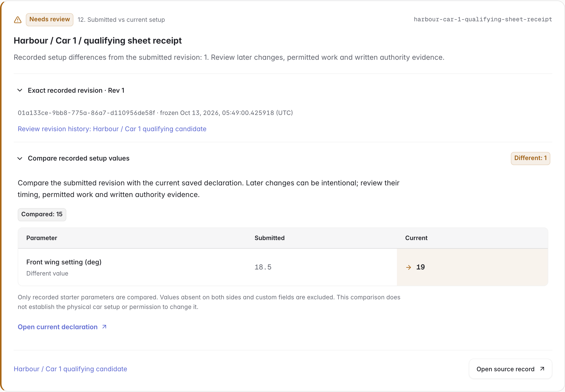Collapse the Exact recorded revision section
Screen dimensions: 565x392
[20, 90]
